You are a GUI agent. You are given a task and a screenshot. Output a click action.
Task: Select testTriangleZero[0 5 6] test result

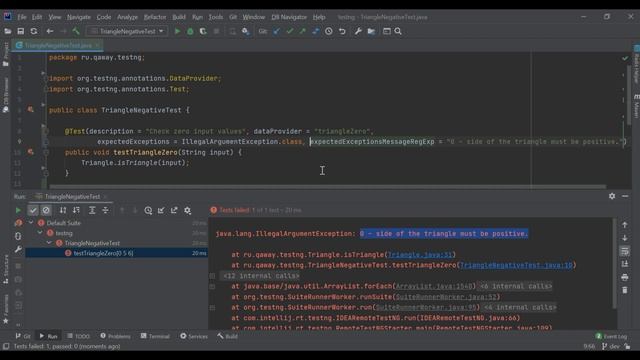pos(116,253)
